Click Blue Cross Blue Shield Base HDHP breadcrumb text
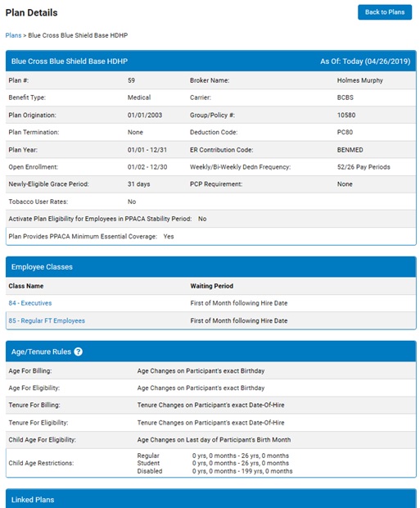Image resolution: width=420 pixels, height=508 pixels. (x=78, y=35)
